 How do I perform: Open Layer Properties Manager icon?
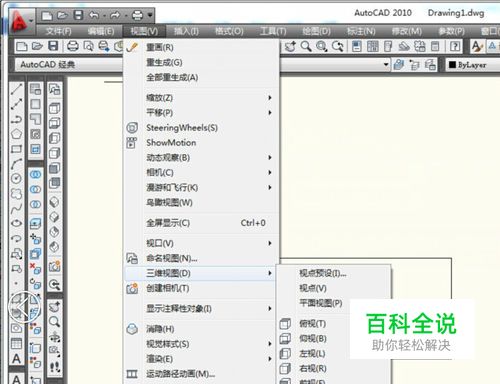click(x=399, y=64)
